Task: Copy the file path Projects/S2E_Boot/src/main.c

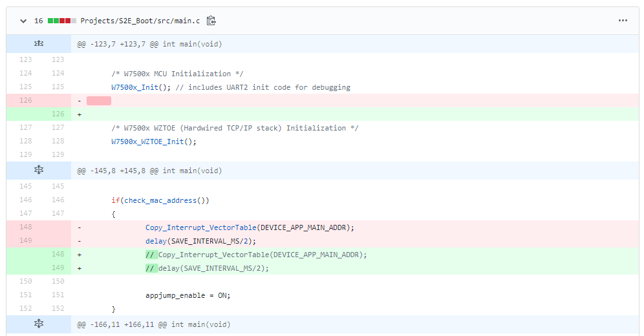Action: pos(211,21)
